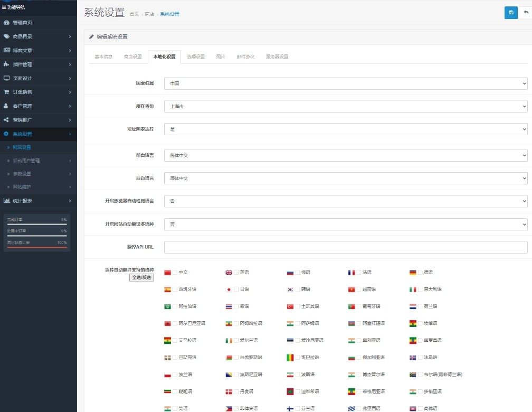This screenshot has width=532, height=412.
Task: Check the 爱尔兰语 language box
Action: [x=236, y=340]
